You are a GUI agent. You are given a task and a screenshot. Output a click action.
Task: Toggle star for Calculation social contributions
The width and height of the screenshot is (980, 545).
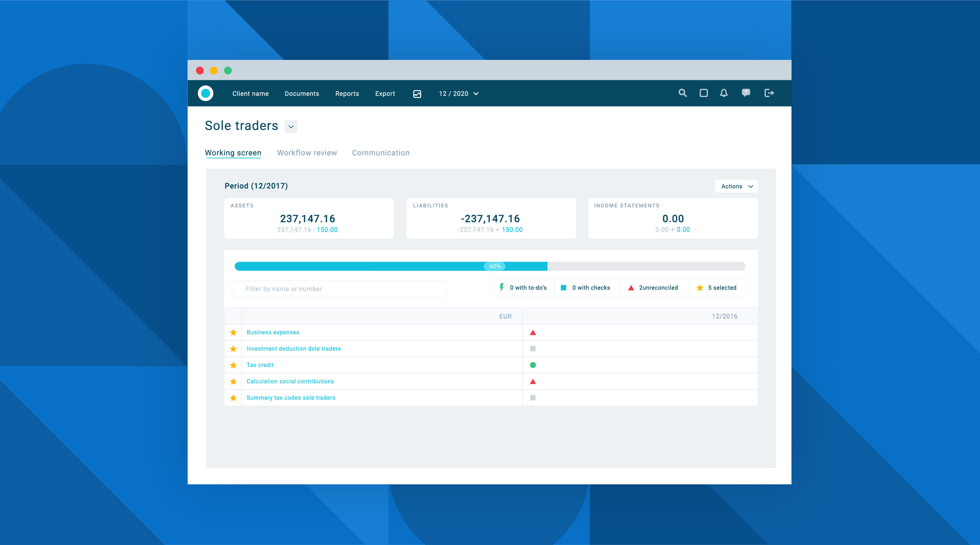(233, 381)
